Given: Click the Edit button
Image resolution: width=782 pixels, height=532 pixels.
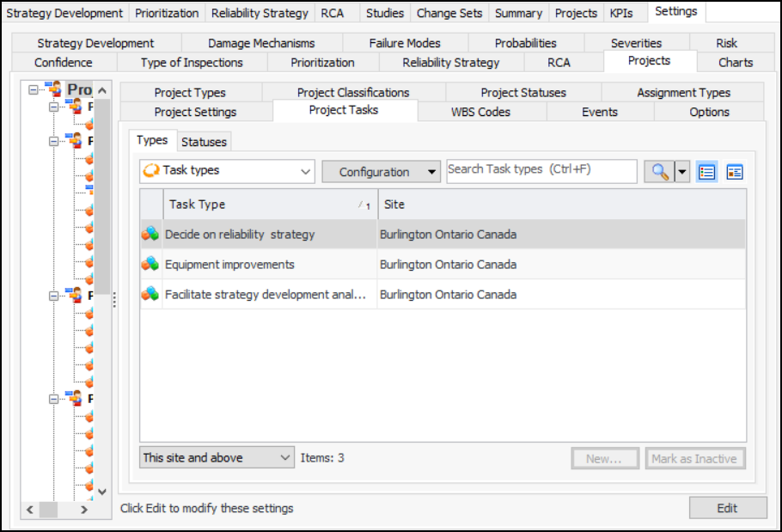Looking at the screenshot, I should point(728,508).
